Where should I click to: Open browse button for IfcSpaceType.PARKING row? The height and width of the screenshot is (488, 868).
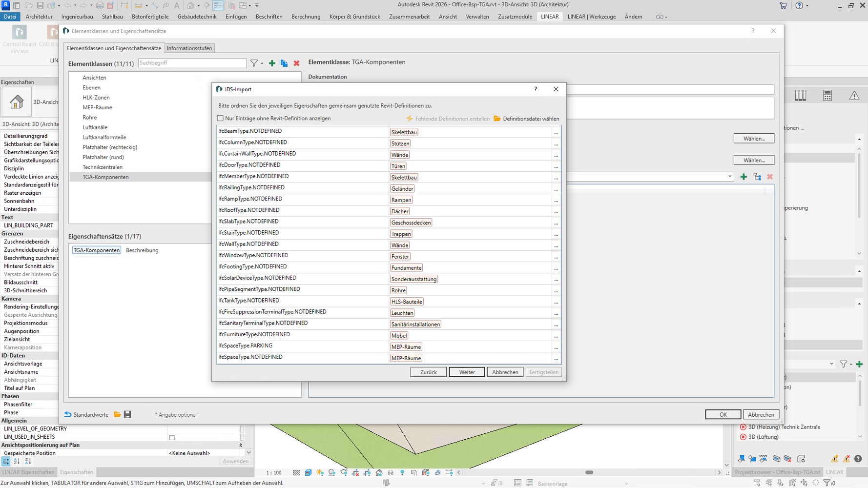[x=556, y=347]
